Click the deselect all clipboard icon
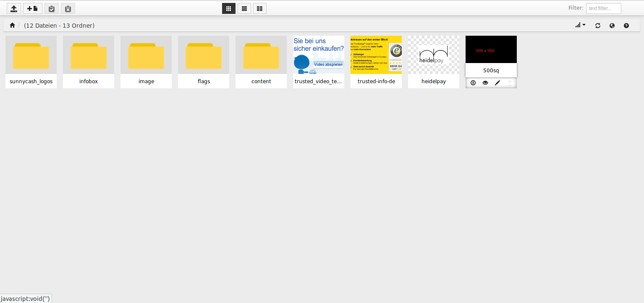644x303 pixels. click(x=68, y=8)
